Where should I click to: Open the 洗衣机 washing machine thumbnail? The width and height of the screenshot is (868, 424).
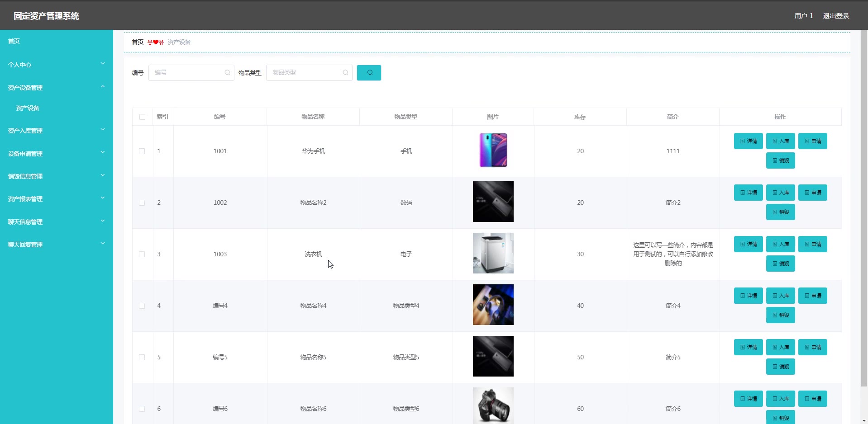coord(493,253)
